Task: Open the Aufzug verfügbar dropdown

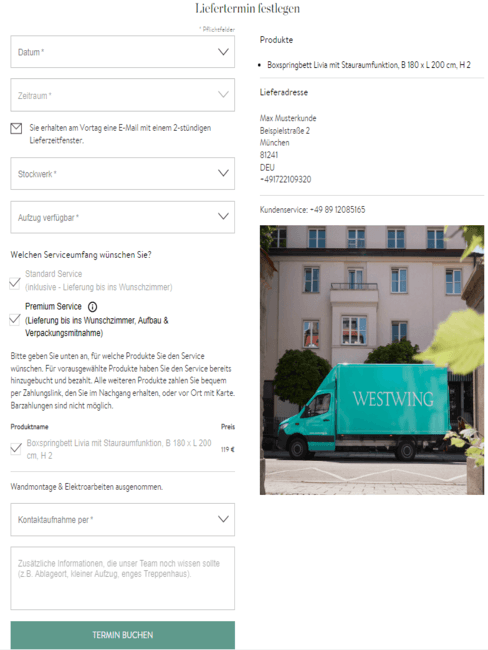Action: click(x=123, y=217)
